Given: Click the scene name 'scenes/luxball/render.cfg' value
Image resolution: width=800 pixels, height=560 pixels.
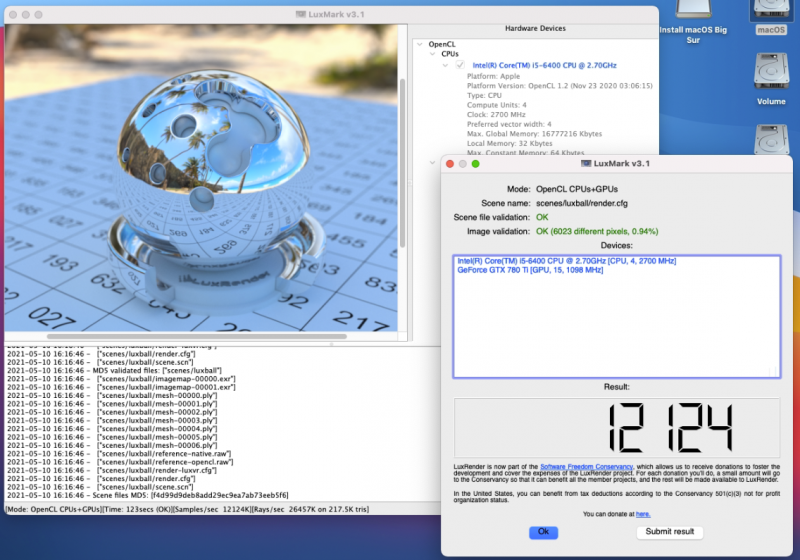Looking at the screenshot, I should (x=582, y=203).
